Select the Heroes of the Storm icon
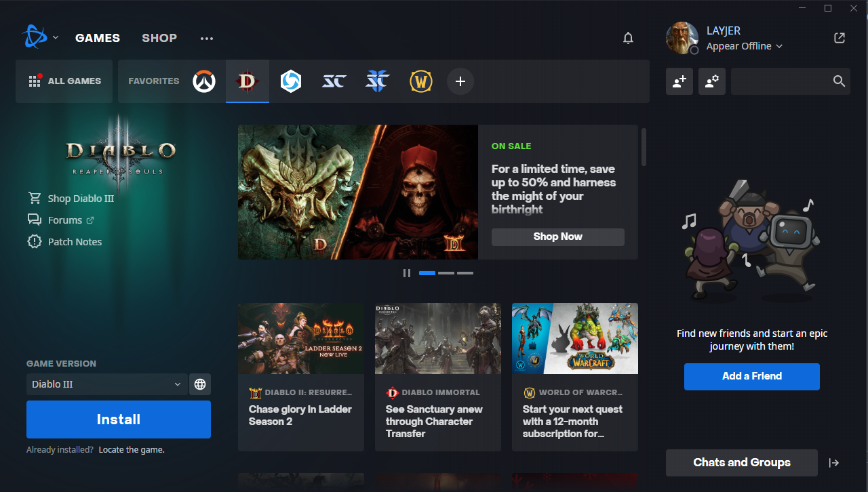 pos(291,81)
